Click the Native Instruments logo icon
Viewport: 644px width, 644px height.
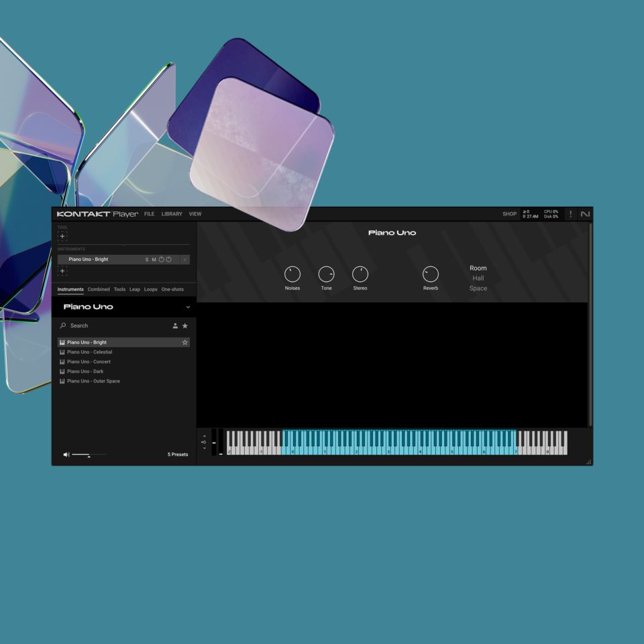[x=585, y=214]
